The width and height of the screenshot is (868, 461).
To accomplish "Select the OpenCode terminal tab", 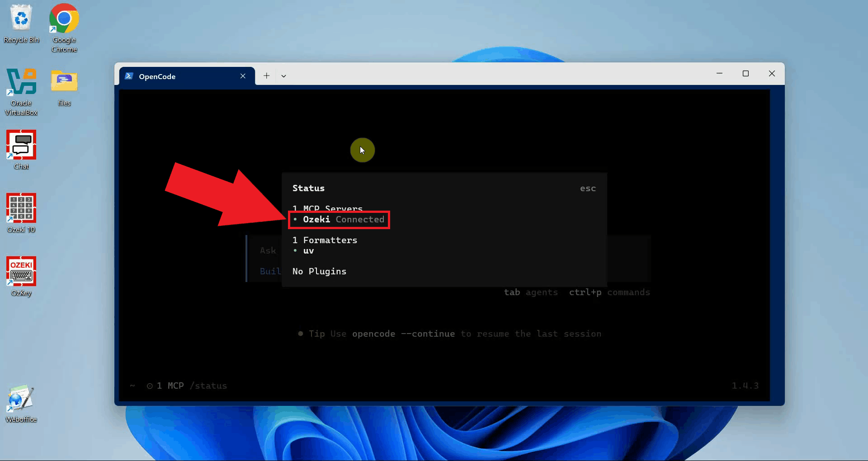I will pos(187,76).
